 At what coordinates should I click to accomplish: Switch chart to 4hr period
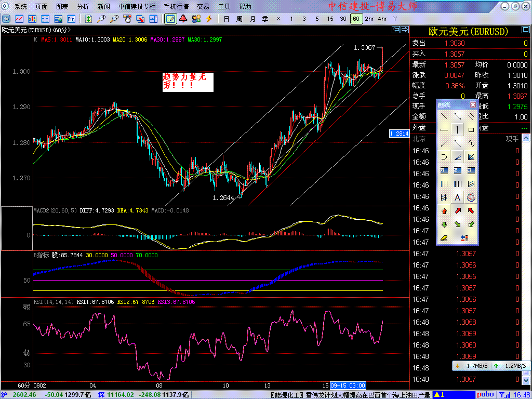[382, 19]
